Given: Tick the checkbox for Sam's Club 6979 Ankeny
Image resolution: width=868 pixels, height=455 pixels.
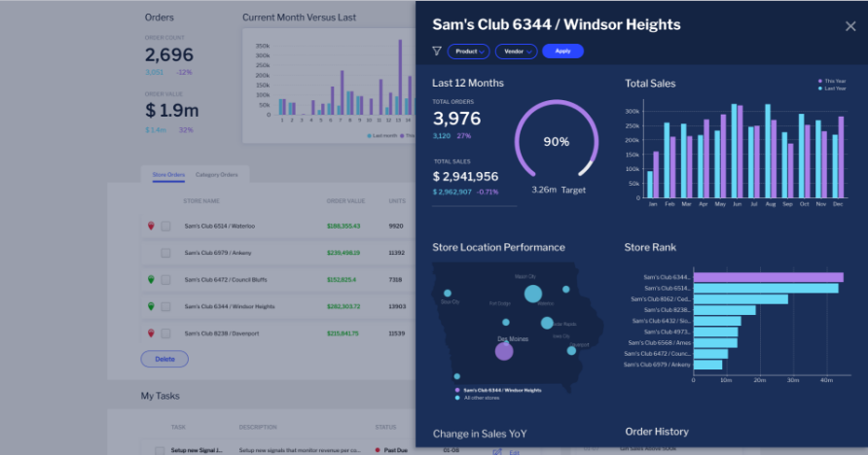Looking at the screenshot, I should click(x=165, y=253).
